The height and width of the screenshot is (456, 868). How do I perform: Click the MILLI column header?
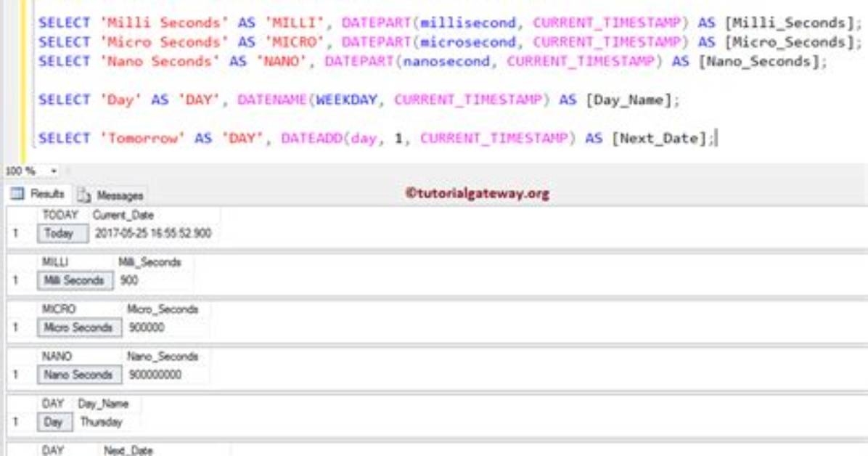tap(55, 262)
